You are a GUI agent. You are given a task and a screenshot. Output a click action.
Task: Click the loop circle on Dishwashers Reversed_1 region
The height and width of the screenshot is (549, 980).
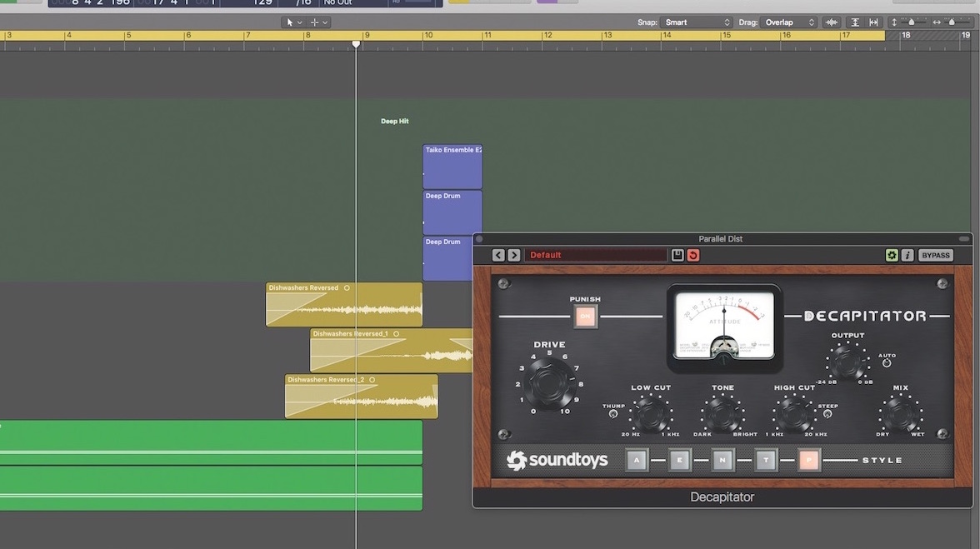[397, 334]
